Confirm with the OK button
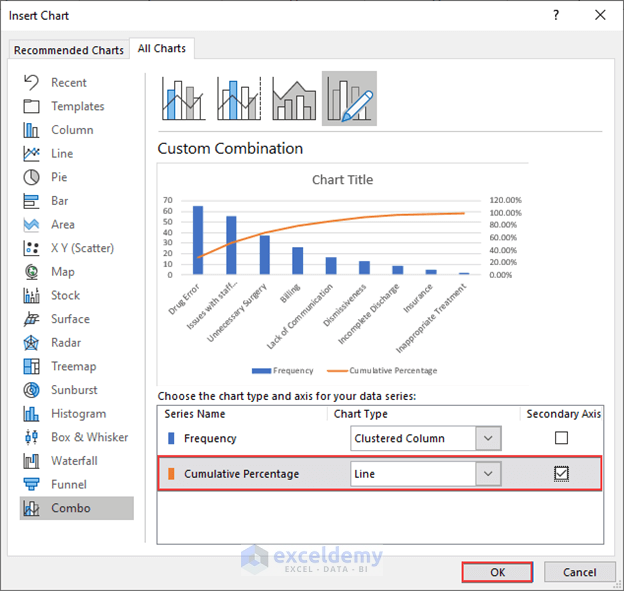 click(x=497, y=572)
